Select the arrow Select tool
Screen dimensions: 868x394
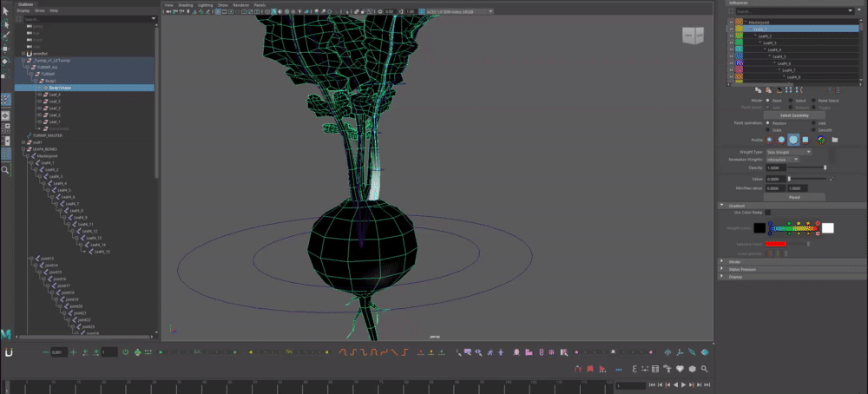coord(6,11)
